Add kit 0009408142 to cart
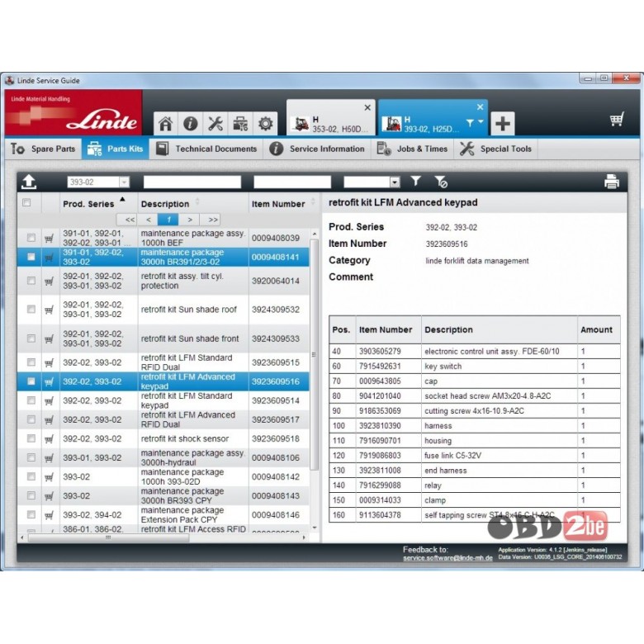 49,477
